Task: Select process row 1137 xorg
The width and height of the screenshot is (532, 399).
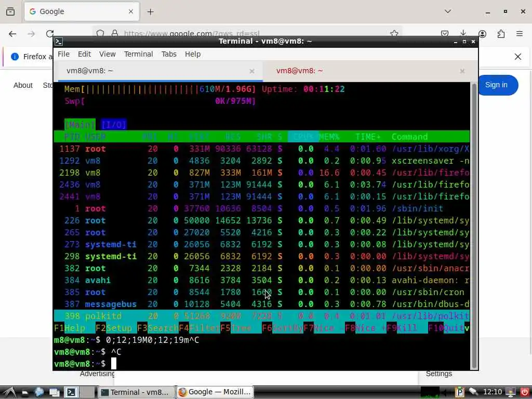Action: click(x=262, y=149)
